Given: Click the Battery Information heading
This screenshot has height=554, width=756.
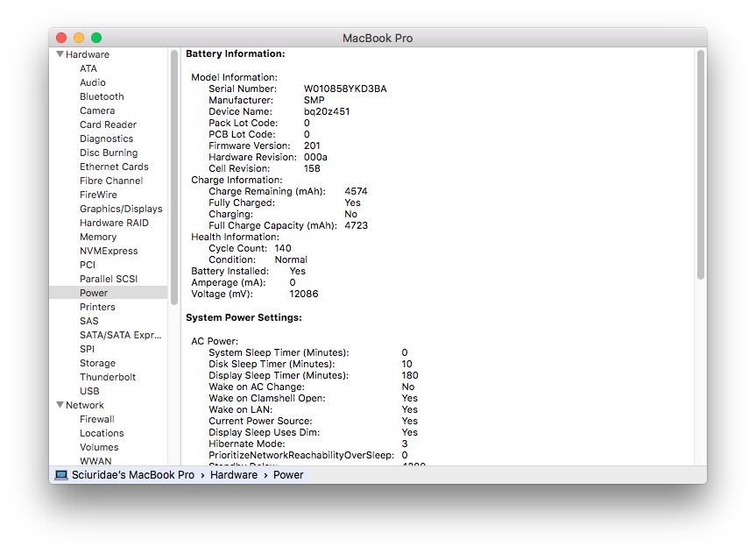Looking at the screenshot, I should [236, 53].
